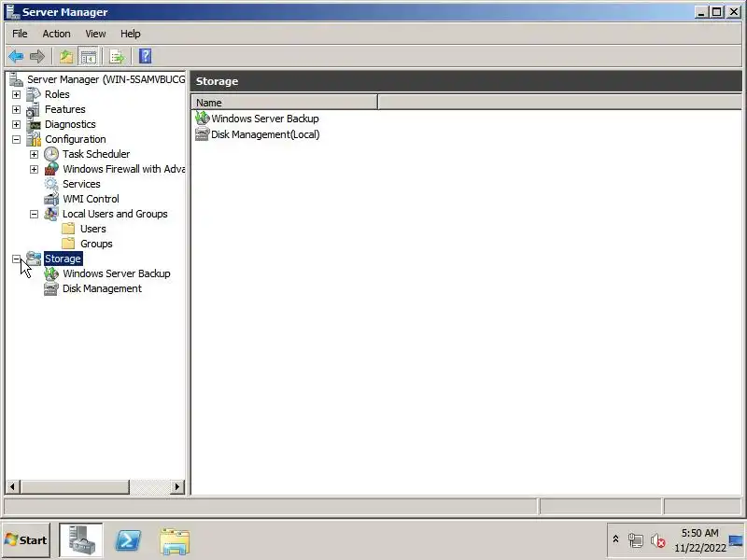747x560 pixels.
Task: Collapse the Configuration node
Action: click(x=16, y=139)
